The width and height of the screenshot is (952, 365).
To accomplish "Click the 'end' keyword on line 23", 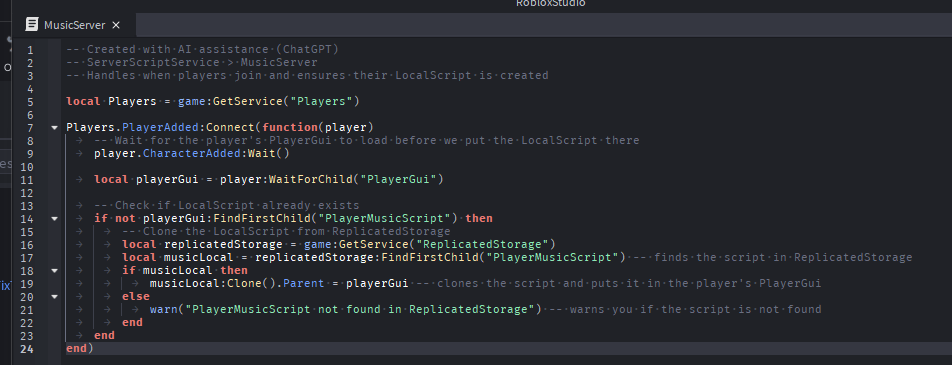I will (104, 335).
